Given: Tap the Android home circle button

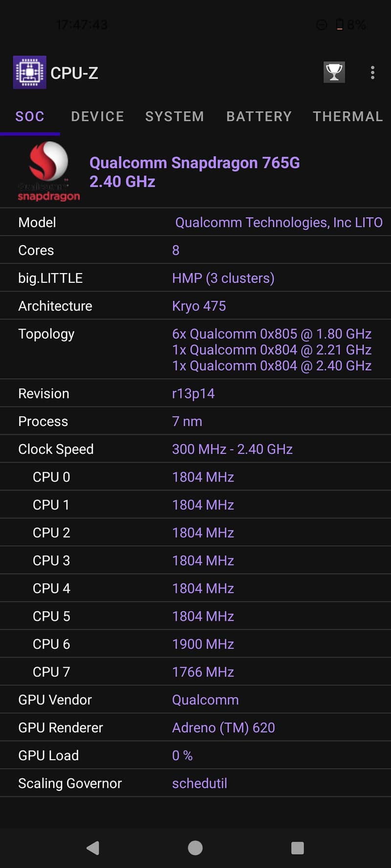Looking at the screenshot, I should pos(195,847).
